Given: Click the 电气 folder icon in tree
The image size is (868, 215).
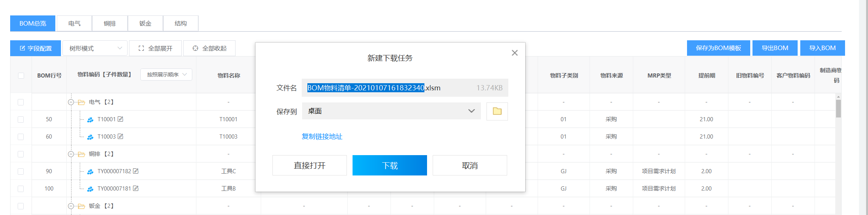Looking at the screenshot, I should pos(81,102).
